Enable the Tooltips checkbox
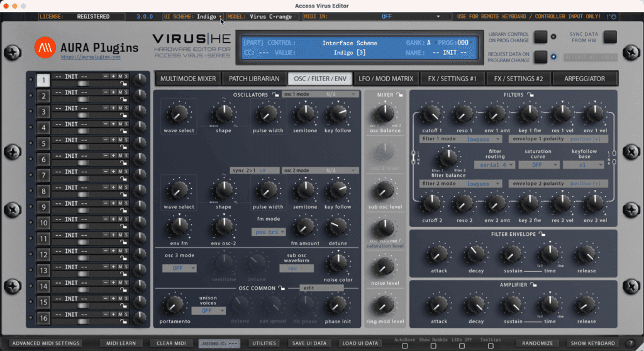 [x=491, y=346]
